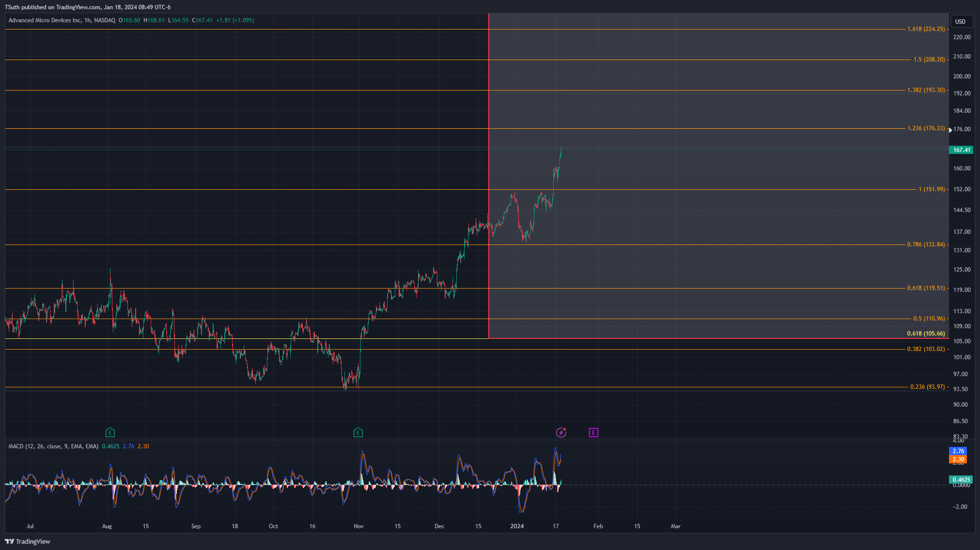Click the 2024 label on time axis
Image resolution: width=980 pixels, height=550 pixels.
517,526
